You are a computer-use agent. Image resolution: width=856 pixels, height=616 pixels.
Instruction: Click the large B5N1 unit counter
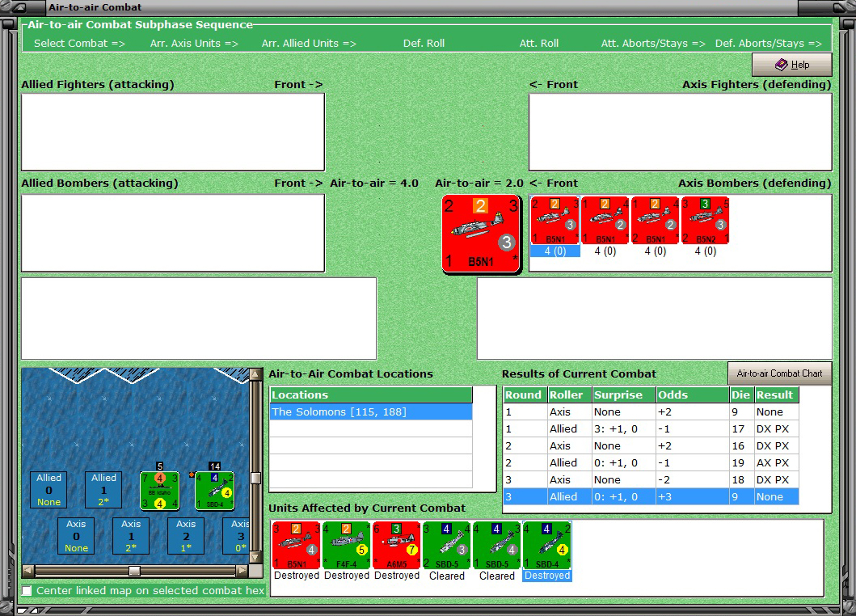(481, 234)
